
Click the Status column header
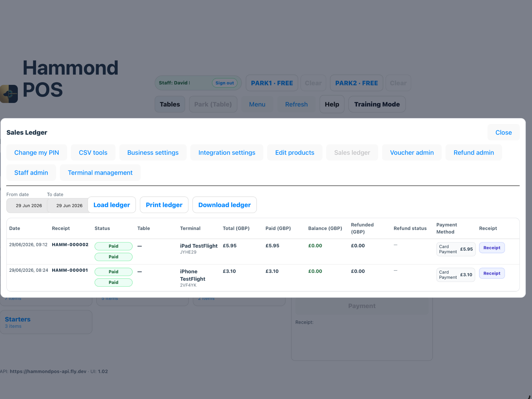pos(102,228)
